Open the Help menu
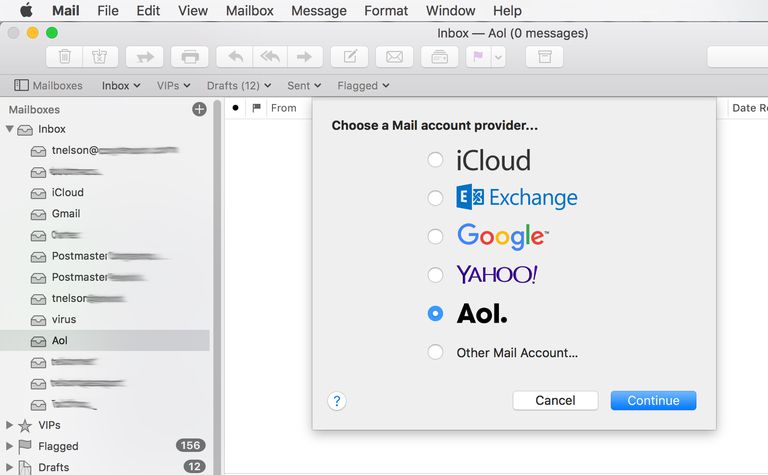 tap(507, 10)
